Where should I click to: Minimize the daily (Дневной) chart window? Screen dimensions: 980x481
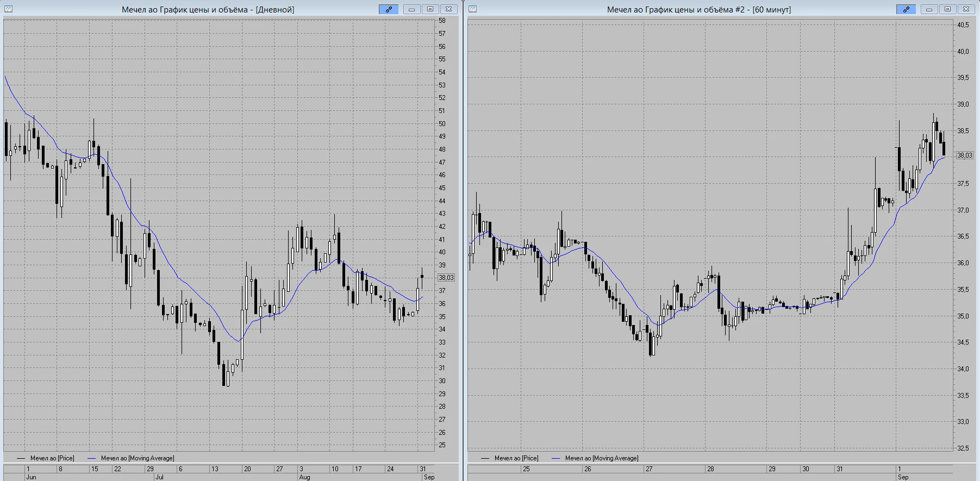411,9
